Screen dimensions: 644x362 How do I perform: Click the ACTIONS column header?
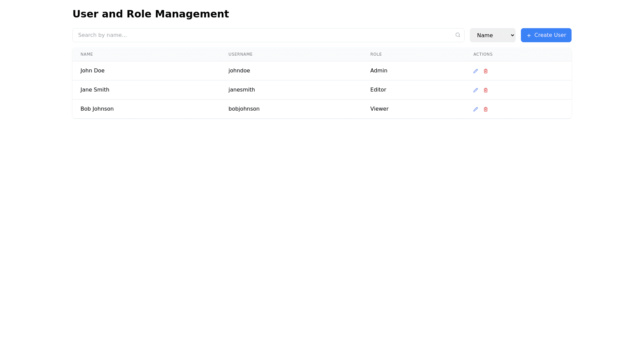tap(483, 54)
